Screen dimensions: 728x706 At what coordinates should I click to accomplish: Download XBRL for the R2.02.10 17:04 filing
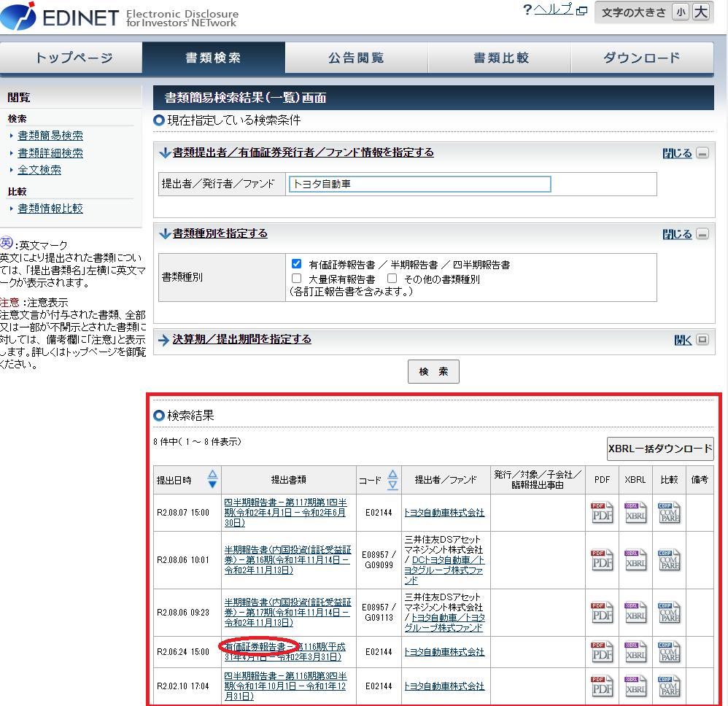pos(635,686)
